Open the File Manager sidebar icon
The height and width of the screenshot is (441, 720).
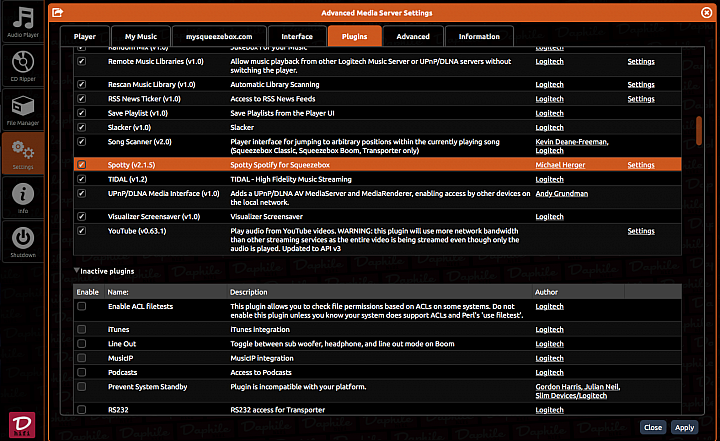click(23, 110)
